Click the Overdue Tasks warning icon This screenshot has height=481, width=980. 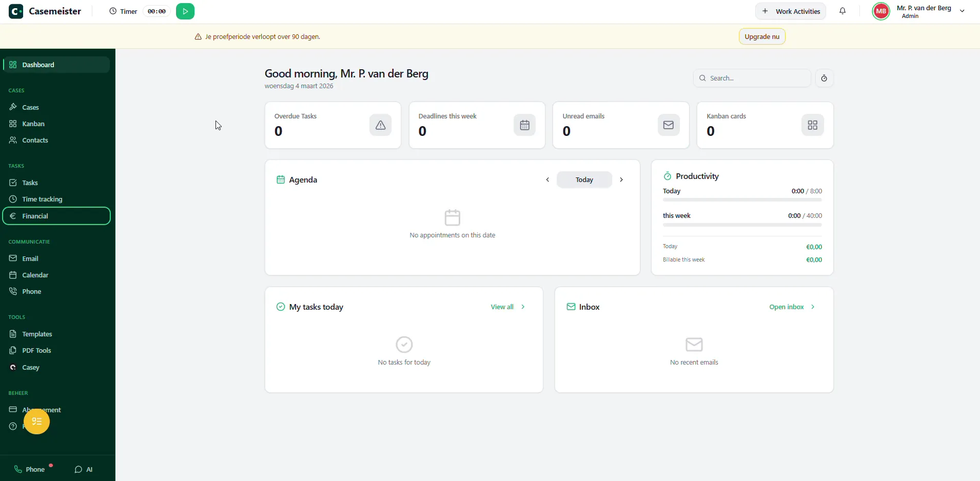coord(380,125)
